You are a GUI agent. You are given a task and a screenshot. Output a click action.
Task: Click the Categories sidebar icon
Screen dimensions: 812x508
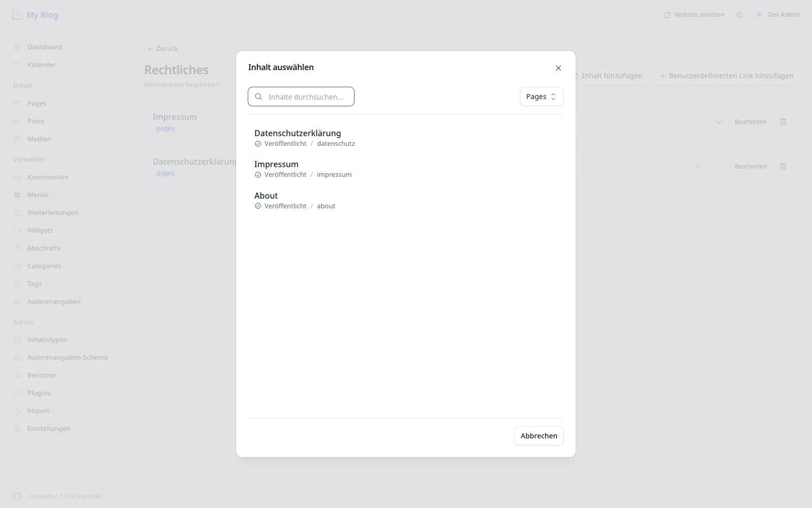[17, 266]
